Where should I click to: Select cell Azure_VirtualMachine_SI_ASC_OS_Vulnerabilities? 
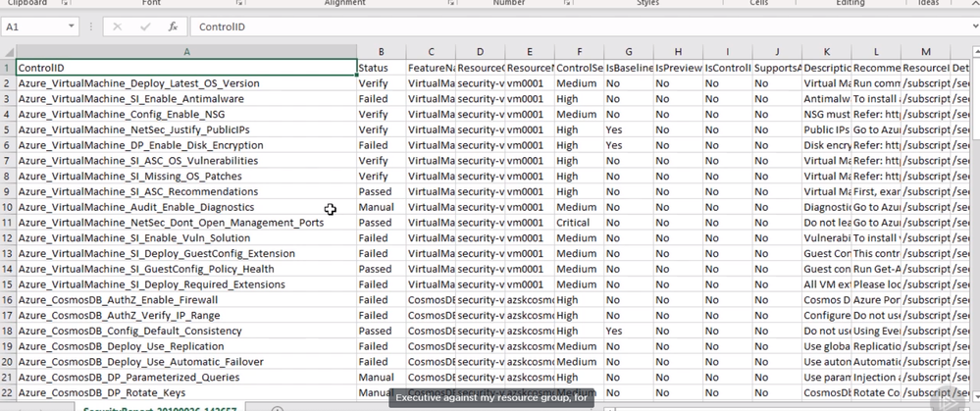[x=186, y=161]
